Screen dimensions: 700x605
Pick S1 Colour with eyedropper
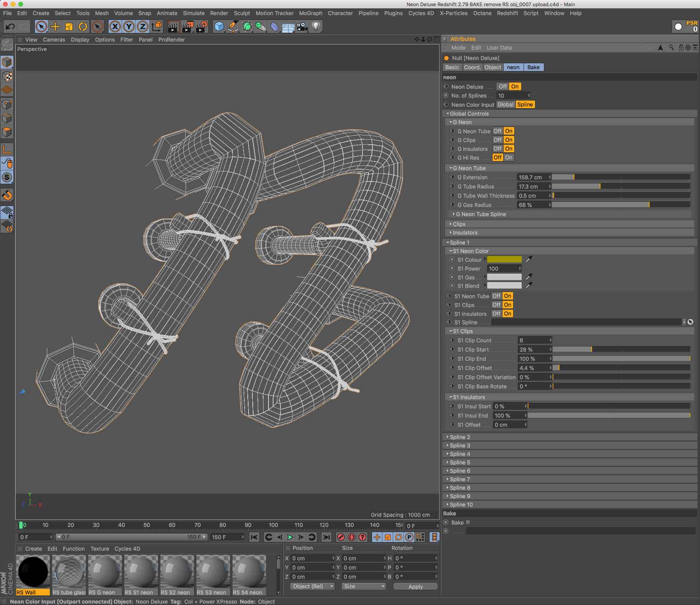529,259
